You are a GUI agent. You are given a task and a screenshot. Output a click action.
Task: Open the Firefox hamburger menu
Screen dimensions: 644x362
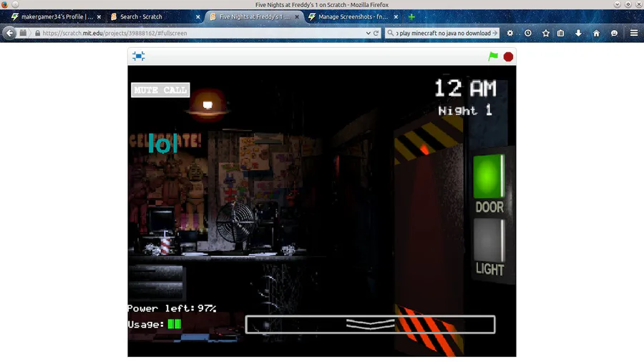[x=634, y=33]
